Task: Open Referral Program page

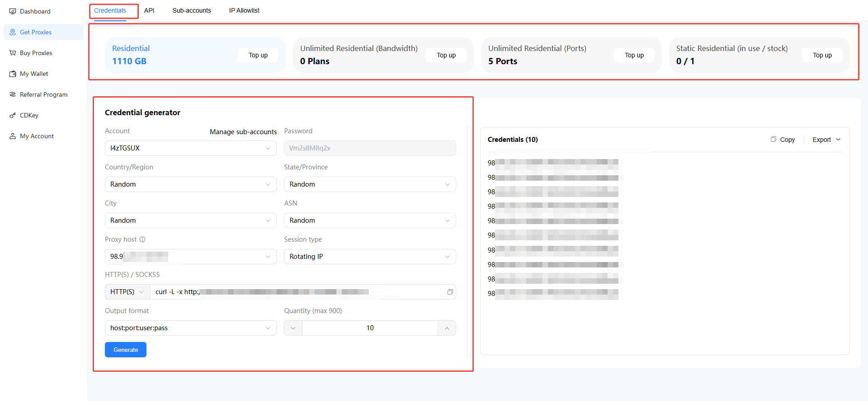Action: [x=43, y=94]
